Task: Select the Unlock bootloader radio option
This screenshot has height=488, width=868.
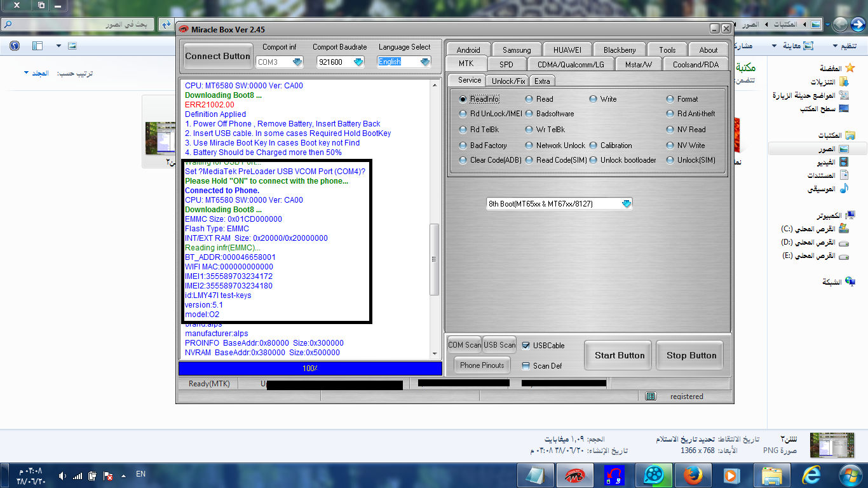Action: [623, 160]
